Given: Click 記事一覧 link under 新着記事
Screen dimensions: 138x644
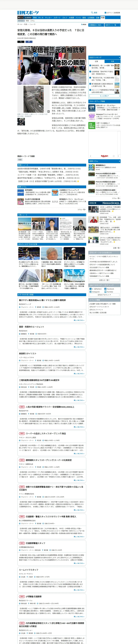Looking at the screenshot, I should click(117, 248).
